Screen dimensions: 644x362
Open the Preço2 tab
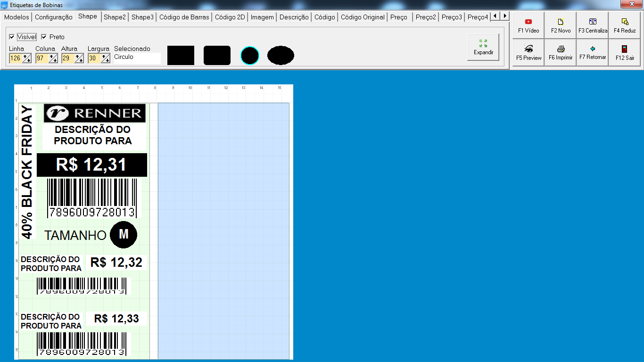tap(426, 17)
